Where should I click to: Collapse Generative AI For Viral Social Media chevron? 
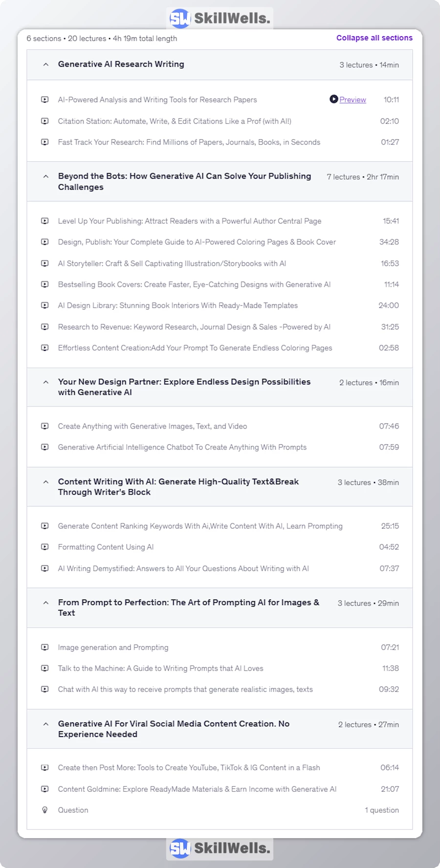click(x=45, y=724)
